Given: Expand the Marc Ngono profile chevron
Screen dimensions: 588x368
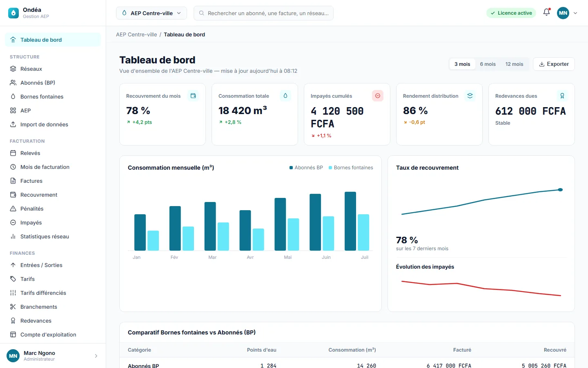Looking at the screenshot, I should (96, 356).
